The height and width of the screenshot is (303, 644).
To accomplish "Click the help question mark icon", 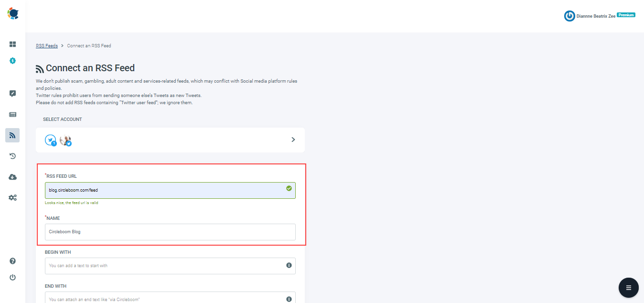I will click(x=13, y=261).
